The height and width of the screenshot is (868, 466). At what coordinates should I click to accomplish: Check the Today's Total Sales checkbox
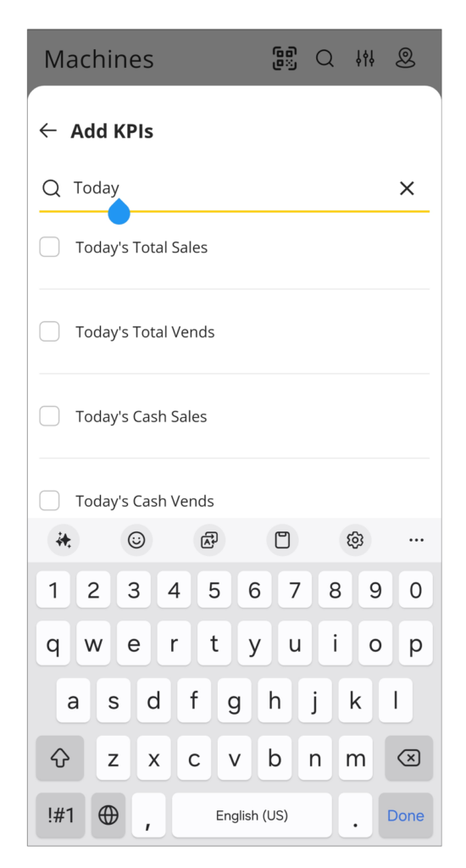[49, 247]
